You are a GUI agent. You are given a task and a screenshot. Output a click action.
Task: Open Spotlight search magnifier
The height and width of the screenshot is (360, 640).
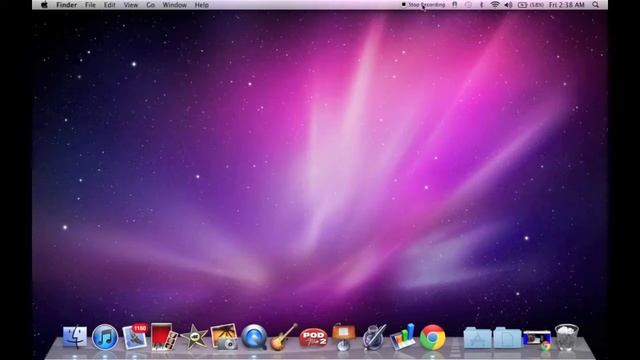pos(596,5)
